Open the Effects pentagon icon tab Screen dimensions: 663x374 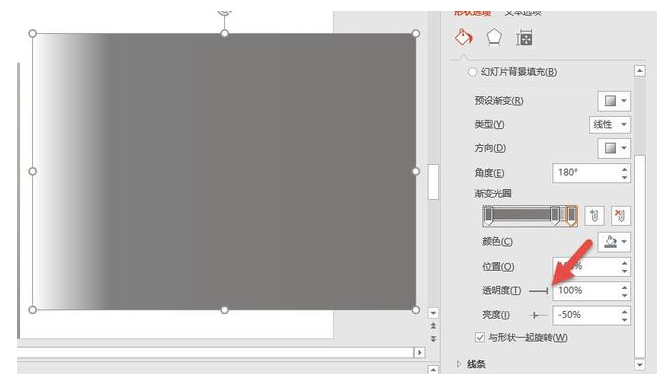click(494, 38)
